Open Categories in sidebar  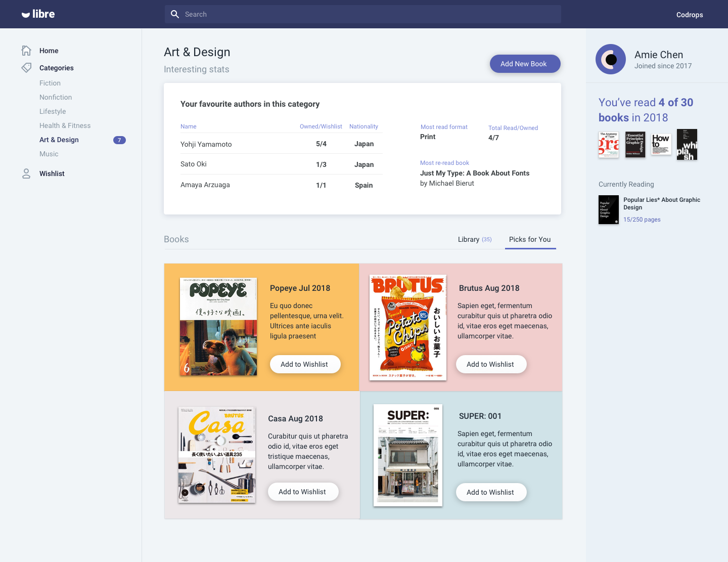57,68
